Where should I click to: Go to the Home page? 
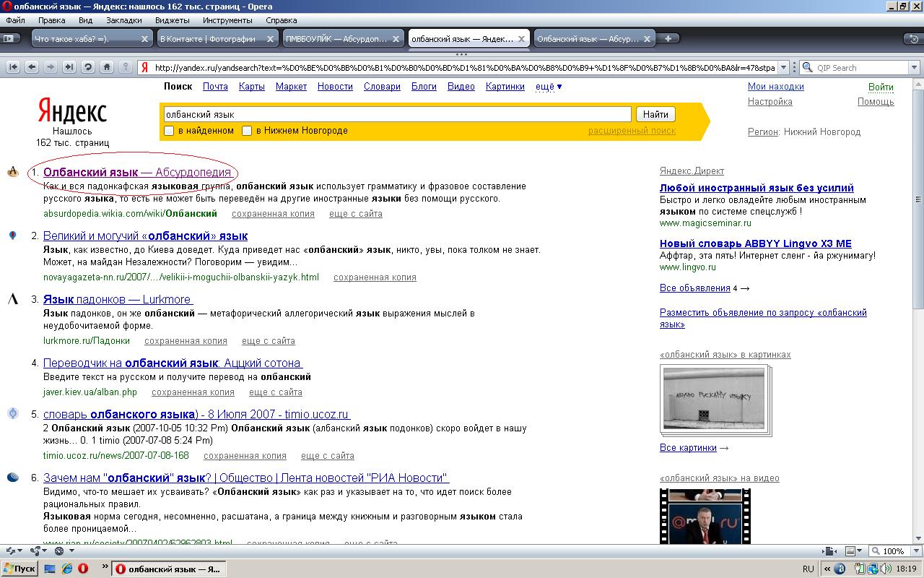[x=107, y=67]
